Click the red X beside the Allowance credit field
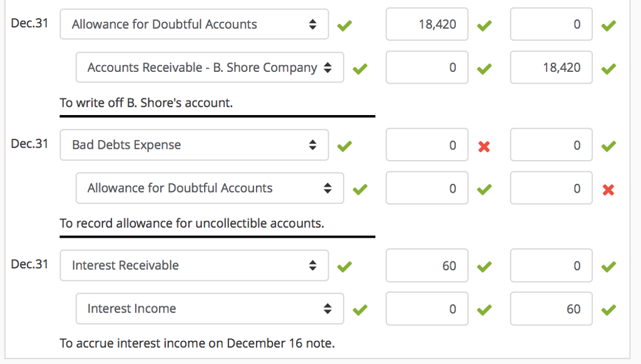The height and width of the screenshot is (364, 641). (608, 188)
